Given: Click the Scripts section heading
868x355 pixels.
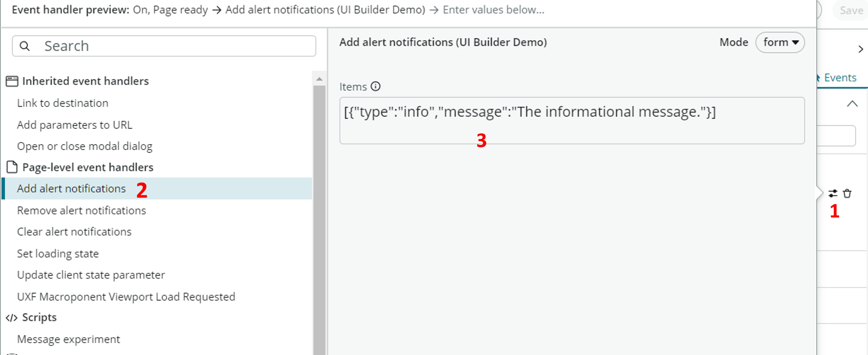Looking at the screenshot, I should [x=39, y=318].
